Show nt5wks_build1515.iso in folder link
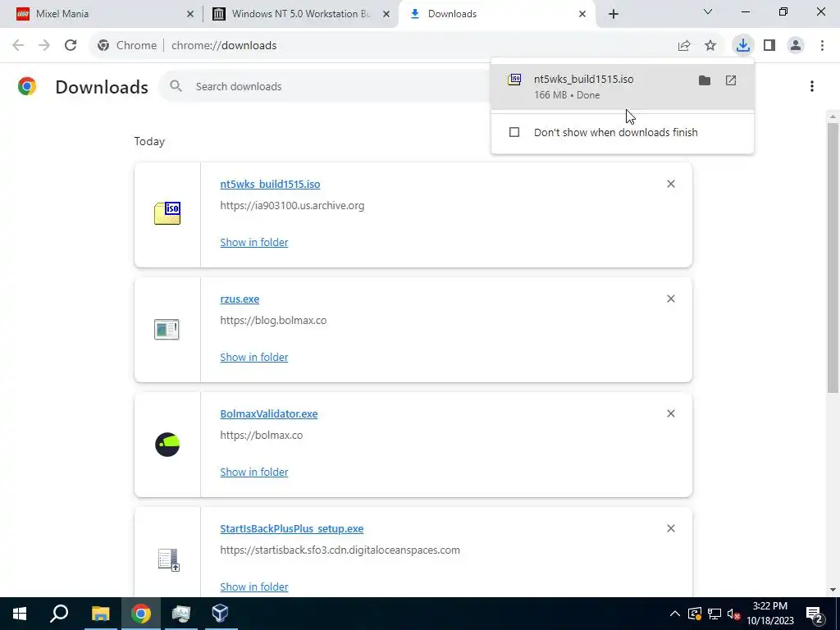840x630 pixels. 254,242
